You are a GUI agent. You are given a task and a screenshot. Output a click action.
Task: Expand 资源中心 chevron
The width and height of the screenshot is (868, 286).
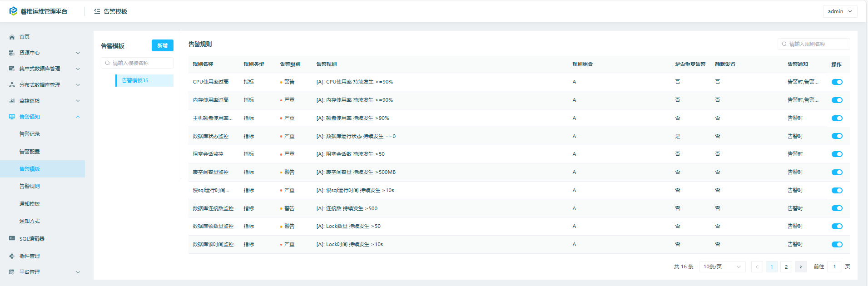coord(78,53)
